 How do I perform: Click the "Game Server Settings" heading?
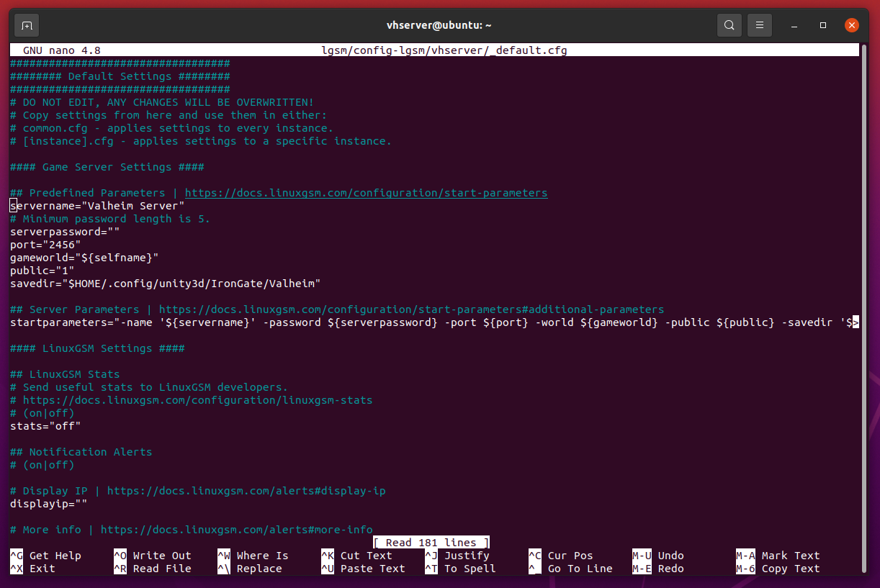coord(107,167)
